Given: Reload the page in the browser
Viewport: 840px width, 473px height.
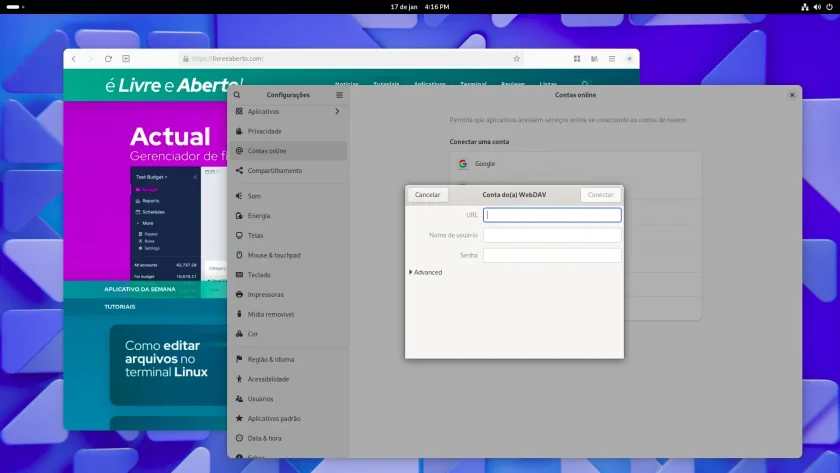Looking at the screenshot, I should (x=108, y=59).
